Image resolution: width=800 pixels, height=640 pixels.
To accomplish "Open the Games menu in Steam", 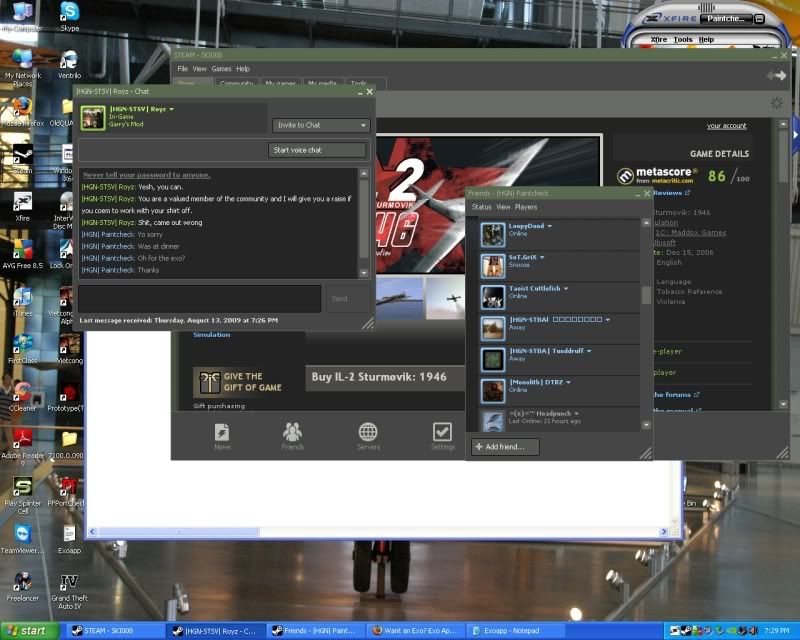I will click(221, 69).
